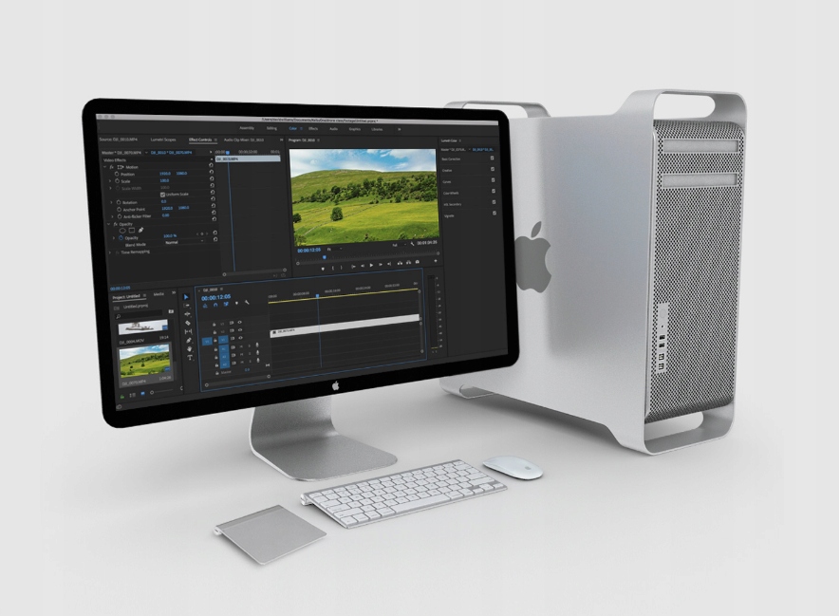The image size is (840, 616).
Task: Click Project panel search field
Action: [139, 314]
